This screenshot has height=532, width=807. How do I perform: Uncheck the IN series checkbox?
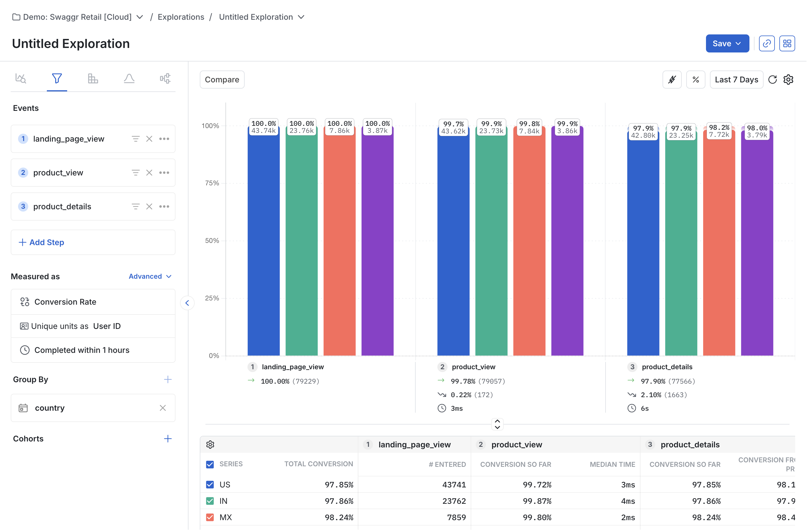[210, 501]
